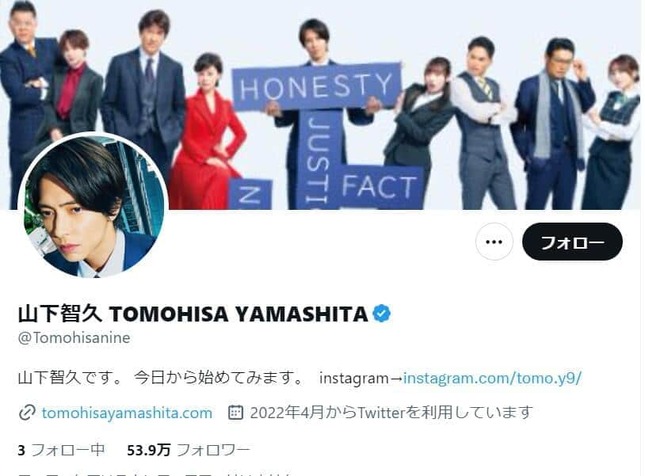Open the 53.9万 フォロワー followers list
Image resolution: width=645 pixels, height=476 pixels.
(188, 450)
